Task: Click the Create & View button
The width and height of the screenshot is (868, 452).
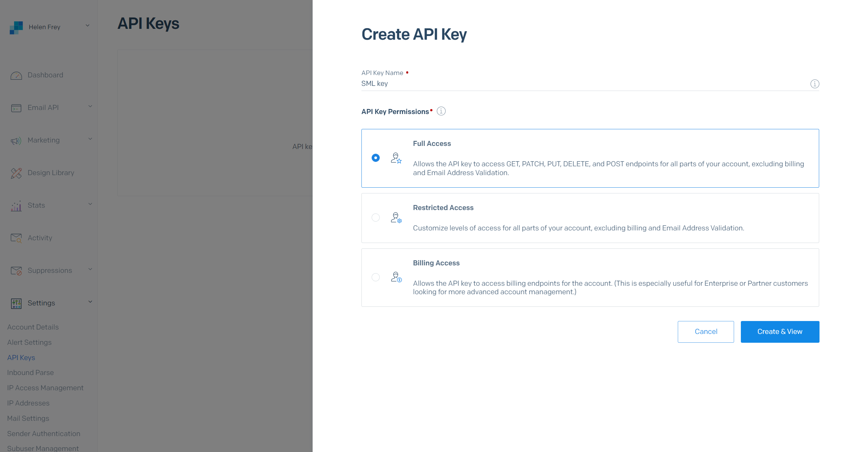Action: [x=780, y=332]
